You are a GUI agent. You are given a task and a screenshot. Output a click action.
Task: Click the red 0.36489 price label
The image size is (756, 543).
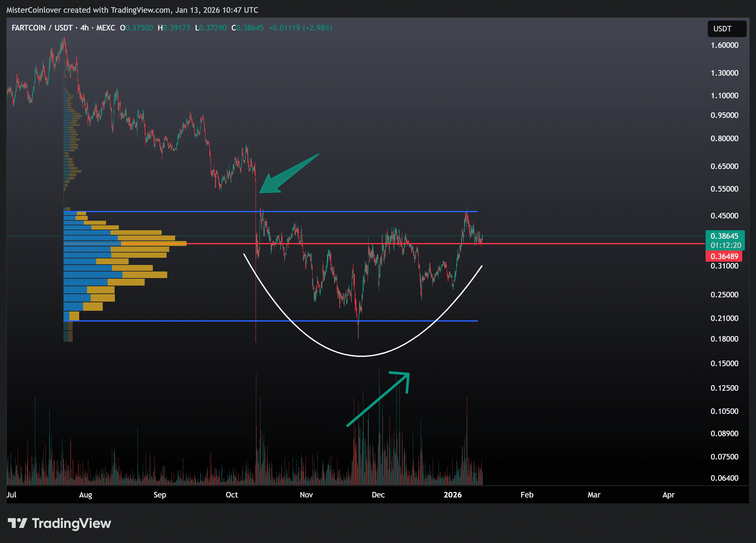(724, 256)
